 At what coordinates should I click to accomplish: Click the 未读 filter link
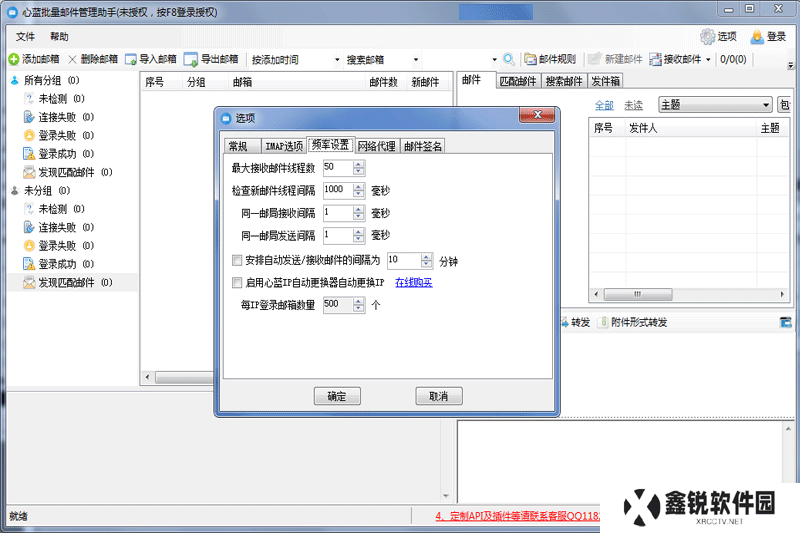633,106
